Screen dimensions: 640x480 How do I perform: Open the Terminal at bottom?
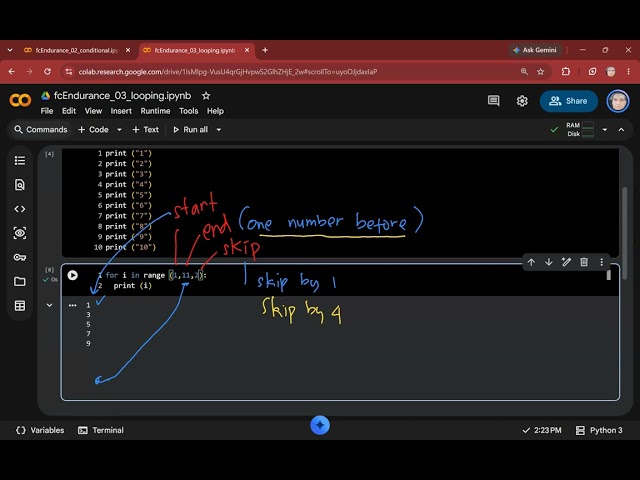click(100, 430)
